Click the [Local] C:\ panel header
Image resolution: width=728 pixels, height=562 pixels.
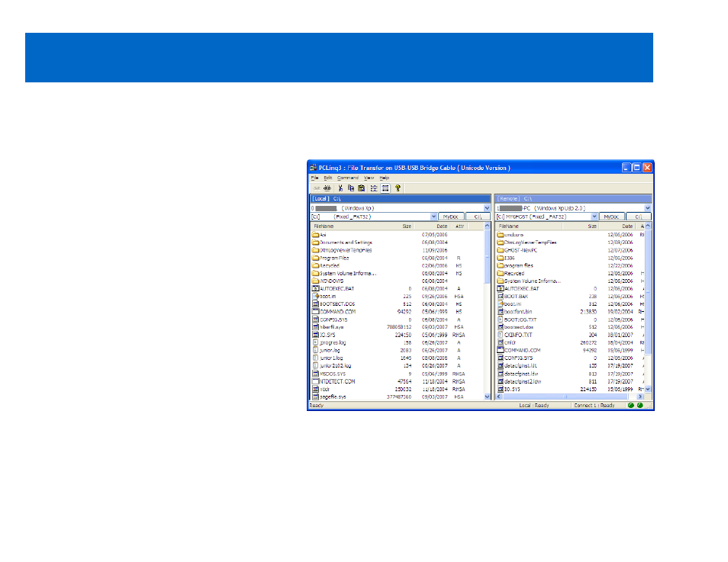400,198
